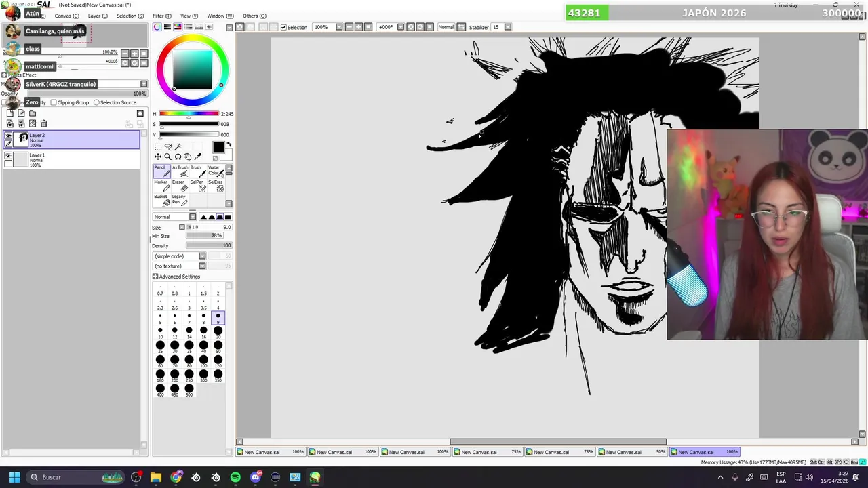Open Discord from the taskbar
This screenshot has height=488, width=868.
click(256, 477)
